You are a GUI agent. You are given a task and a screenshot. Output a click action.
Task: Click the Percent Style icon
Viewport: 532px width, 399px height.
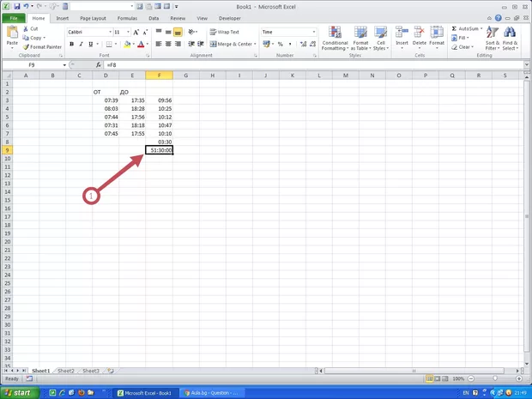281,44
